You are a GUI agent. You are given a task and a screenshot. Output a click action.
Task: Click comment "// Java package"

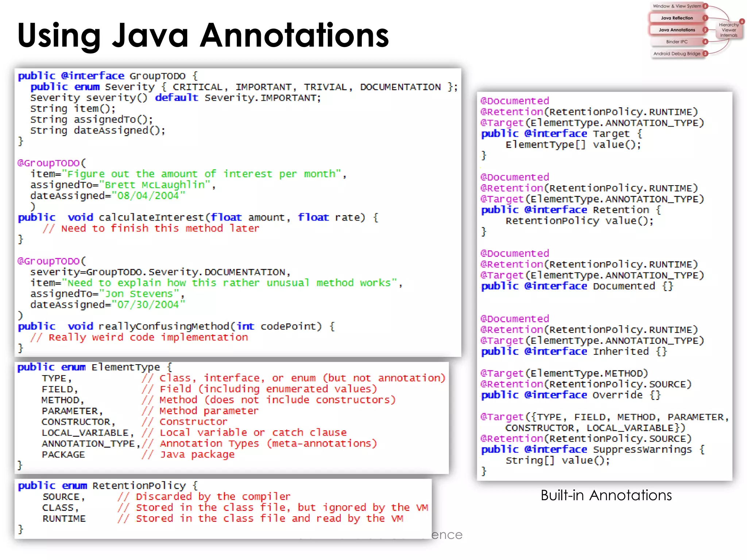(x=188, y=455)
